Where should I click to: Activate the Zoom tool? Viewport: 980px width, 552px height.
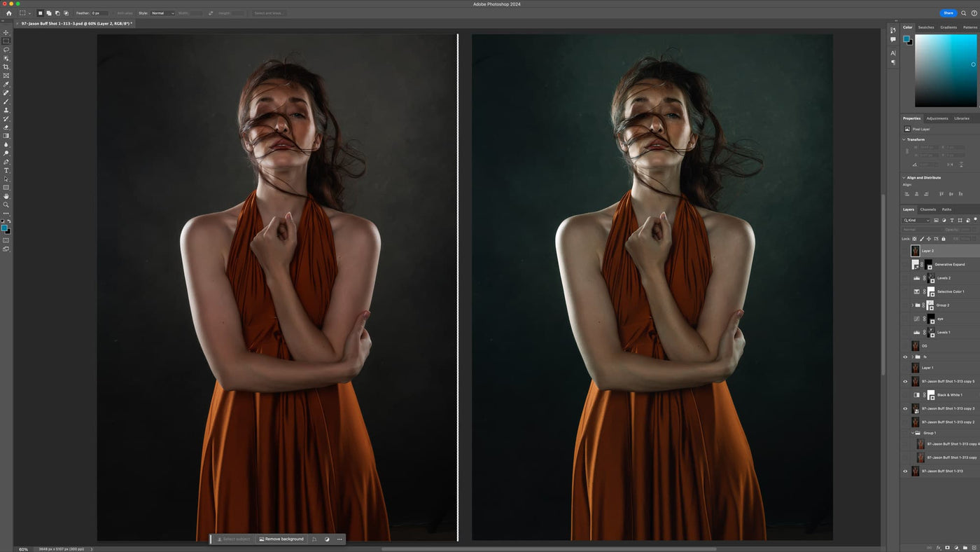(6, 204)
